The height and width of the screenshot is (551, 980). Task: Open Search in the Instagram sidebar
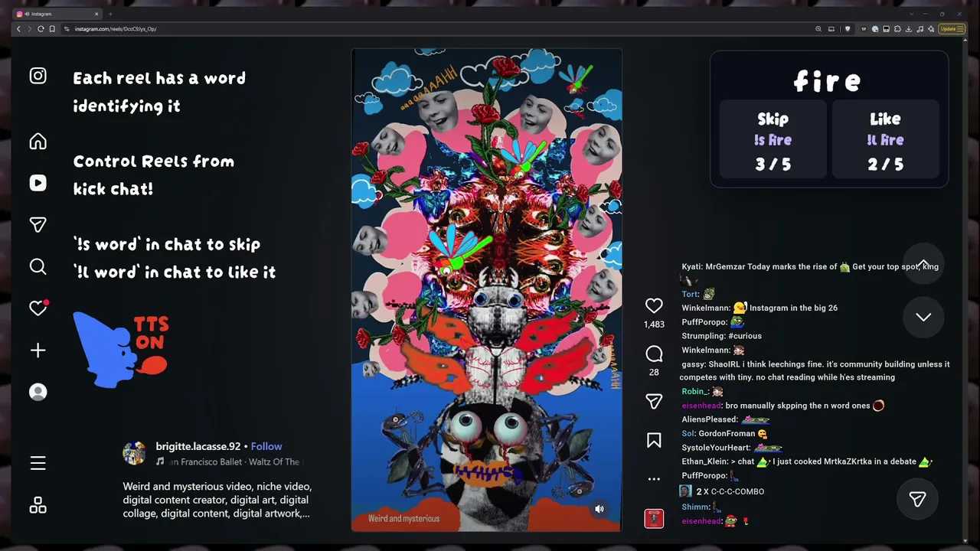coord(38,266)
